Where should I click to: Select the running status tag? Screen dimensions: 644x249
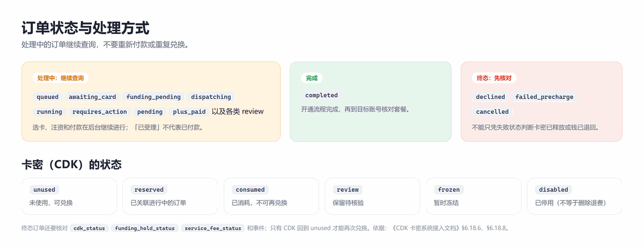click(49, 112)
